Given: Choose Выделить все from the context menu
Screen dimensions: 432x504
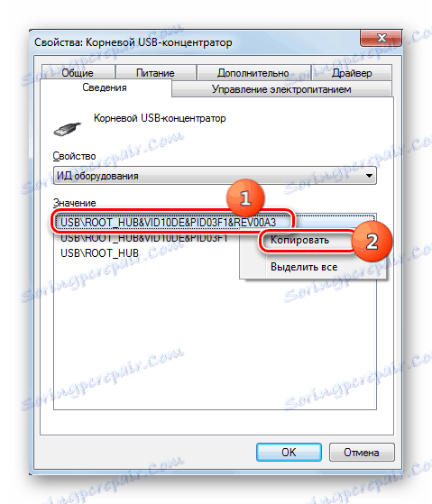Looking at the screenshot, I should click(304, 267).
